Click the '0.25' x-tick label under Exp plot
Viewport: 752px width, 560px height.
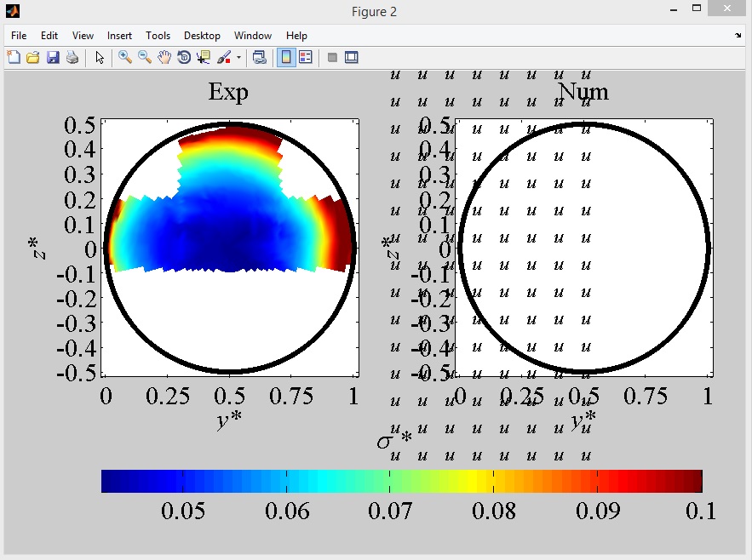[x=168, y=397]
